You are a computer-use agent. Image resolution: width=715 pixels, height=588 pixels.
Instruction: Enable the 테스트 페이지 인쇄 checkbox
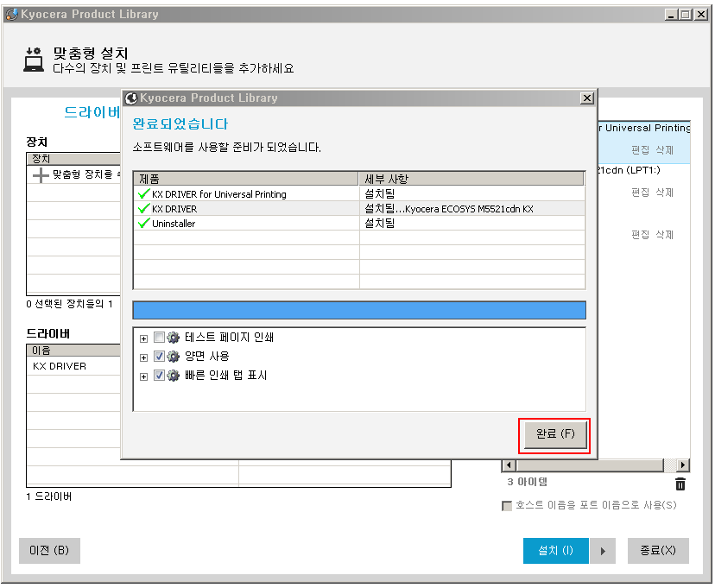(159, 338)
